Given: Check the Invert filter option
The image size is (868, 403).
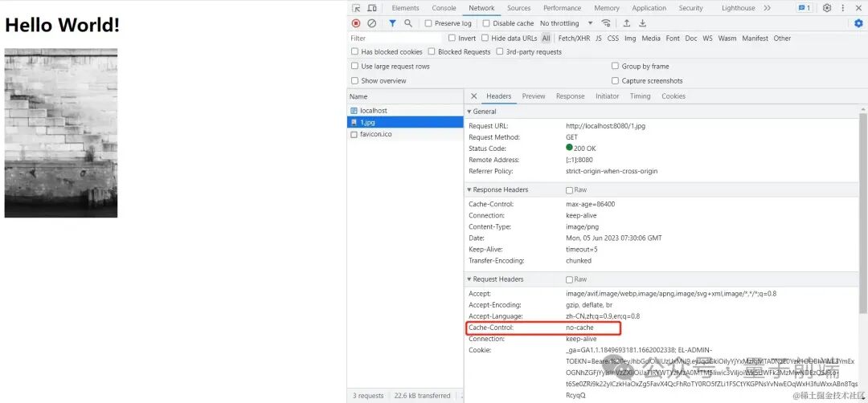Looking at the screenshot, I should pos(452,39).
